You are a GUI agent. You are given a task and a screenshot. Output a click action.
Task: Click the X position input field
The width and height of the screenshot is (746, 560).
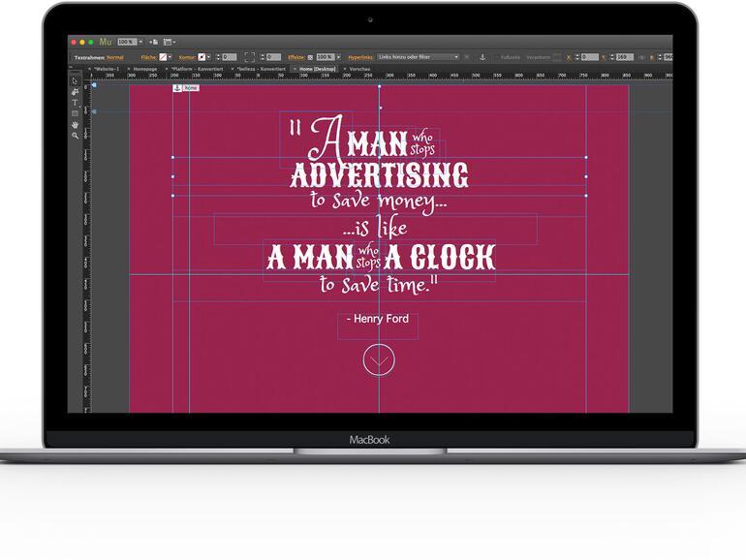pos(589,57)
